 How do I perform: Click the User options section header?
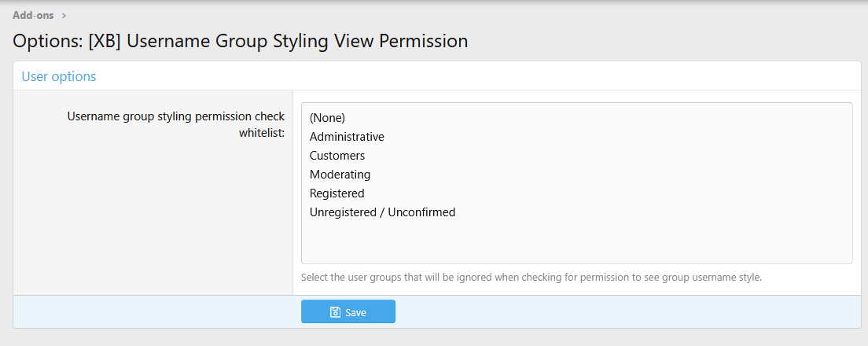59,76
